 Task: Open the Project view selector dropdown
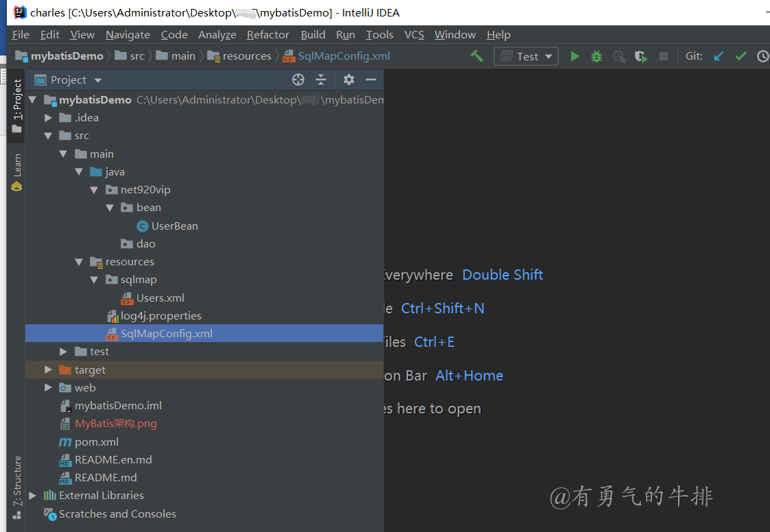97,80
